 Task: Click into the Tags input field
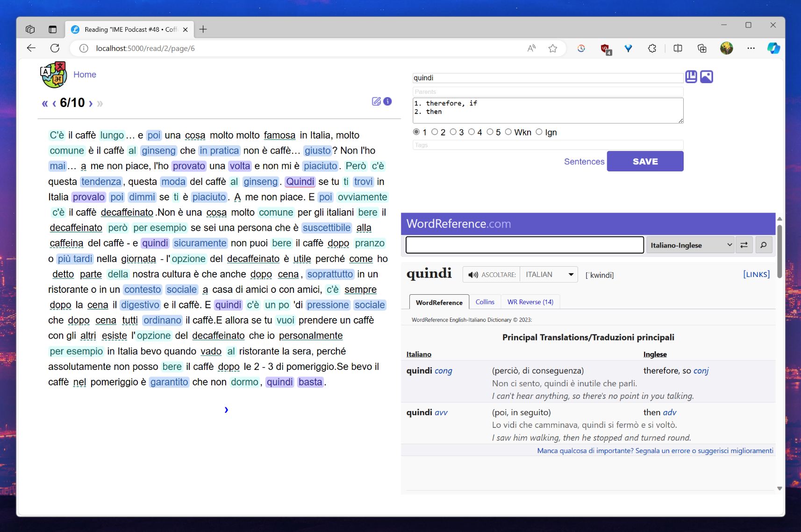click(548, 145)
